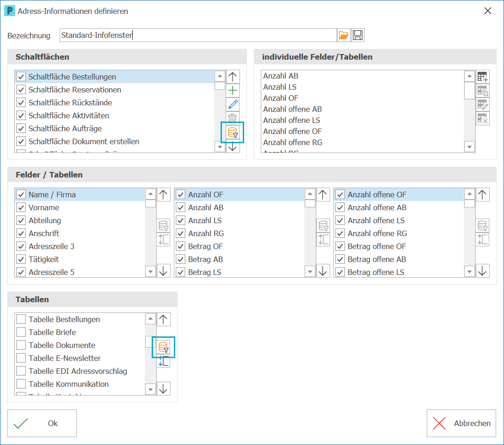
Task: Click sort icon beside first Felder list
Action: tap(163, 239)
